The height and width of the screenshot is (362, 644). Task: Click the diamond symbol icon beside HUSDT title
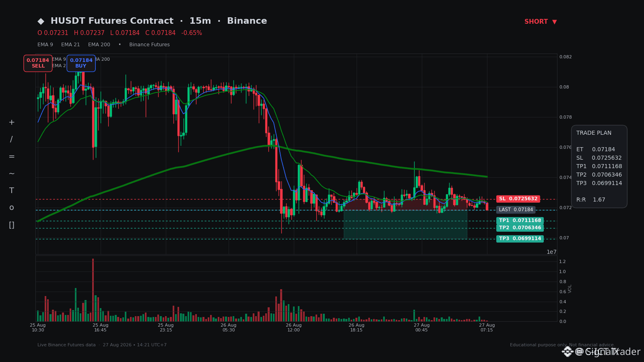(41, 21)
